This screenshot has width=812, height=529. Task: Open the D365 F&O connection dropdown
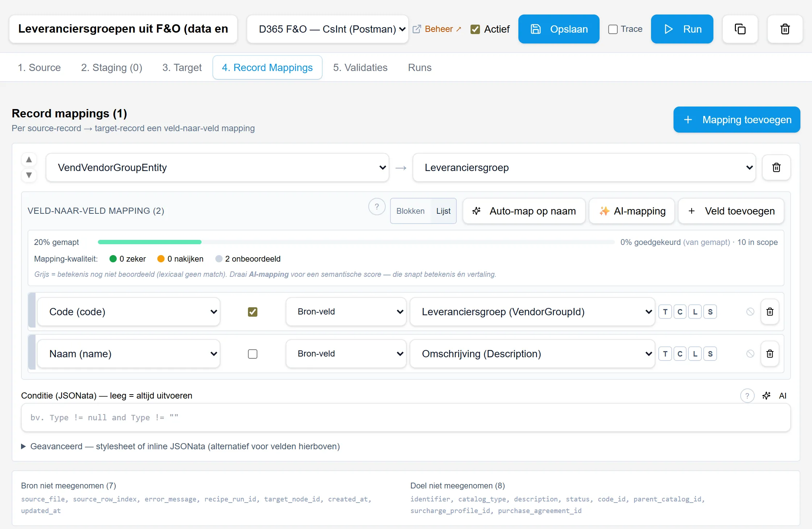click(328, 29)
